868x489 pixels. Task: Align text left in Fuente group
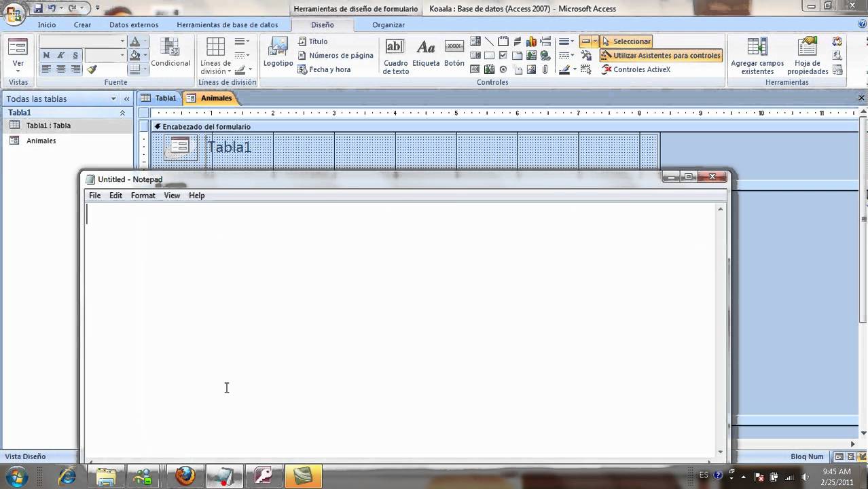pos(46,69)
